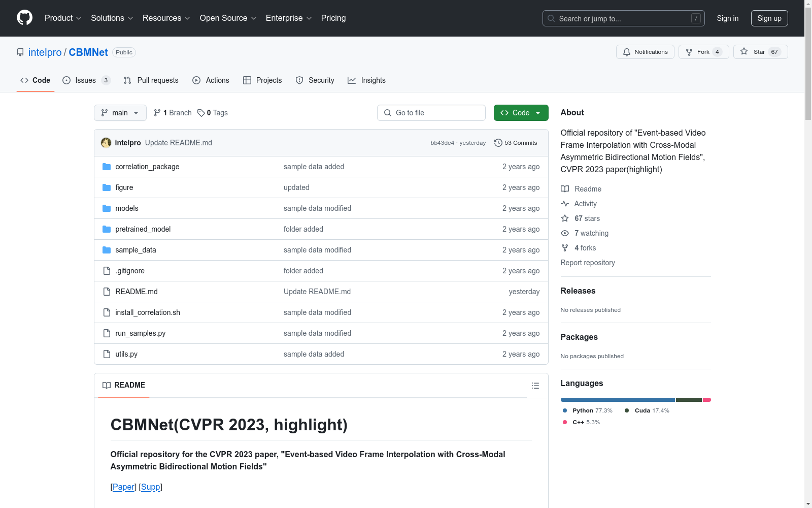Click the Python segment of language bar

(x=618, y=400)
